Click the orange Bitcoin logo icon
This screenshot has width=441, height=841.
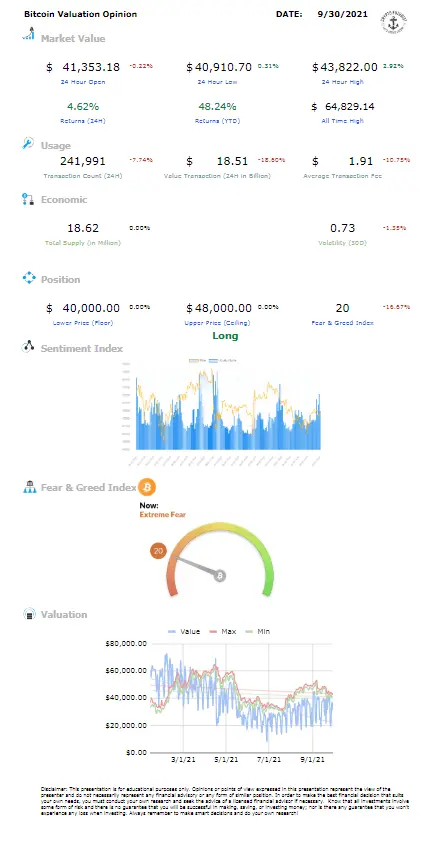click(x=147, y=487)
